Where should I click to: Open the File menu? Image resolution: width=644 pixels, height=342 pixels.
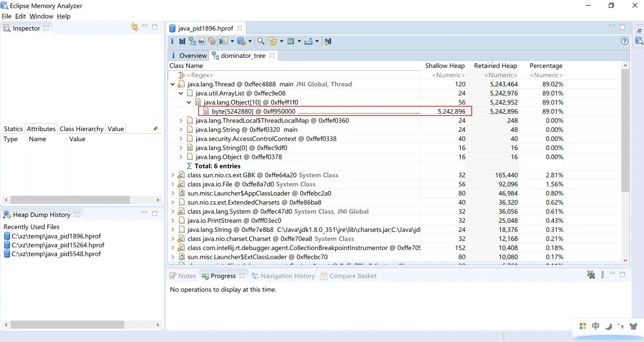(7, 16)
